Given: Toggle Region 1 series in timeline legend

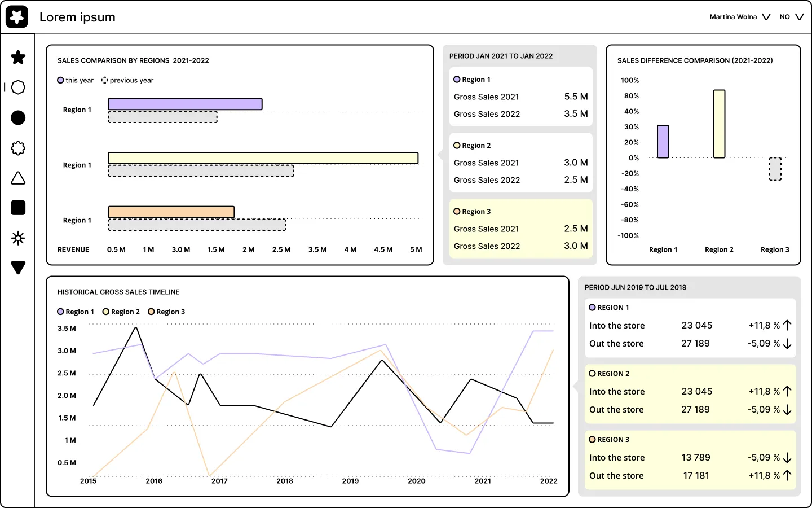Looking at the screenshot, I should [76, 312].
